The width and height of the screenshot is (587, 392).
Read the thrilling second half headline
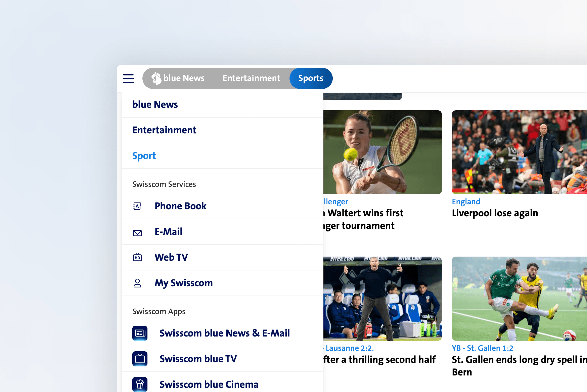tap(380, 359)
